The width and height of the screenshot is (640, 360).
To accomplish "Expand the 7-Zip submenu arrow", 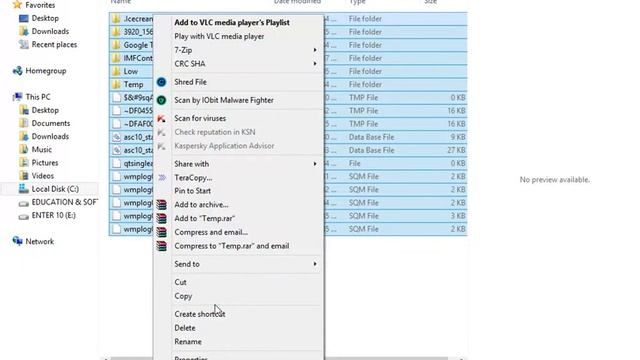I will click(315, 50).
